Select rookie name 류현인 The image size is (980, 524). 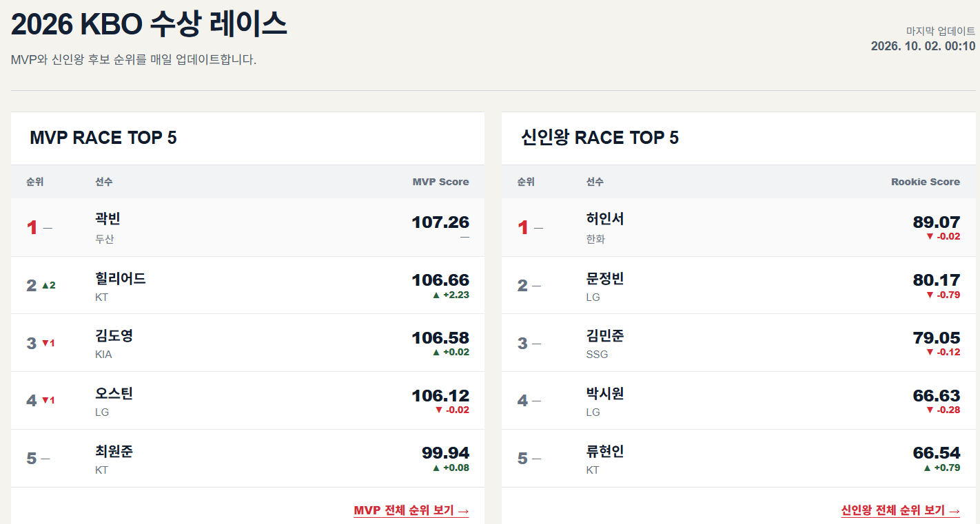click(605, 452)
